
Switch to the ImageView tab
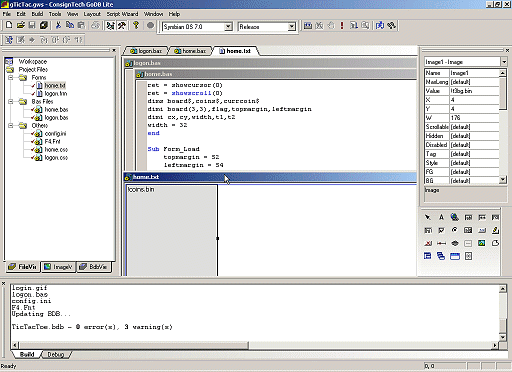pyautogui.click(x=58, y=267)
